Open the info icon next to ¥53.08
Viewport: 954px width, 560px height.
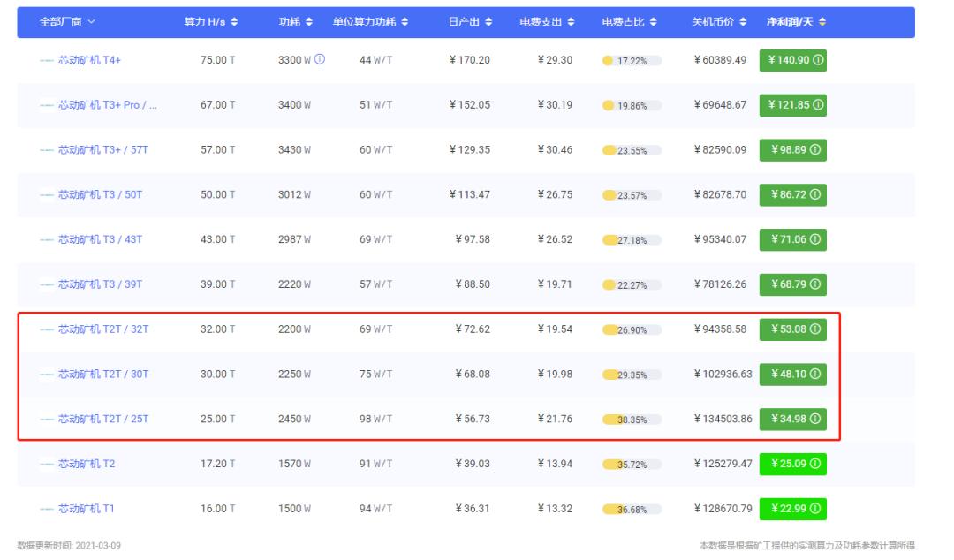pyautogui.click(x=815, y=330)
